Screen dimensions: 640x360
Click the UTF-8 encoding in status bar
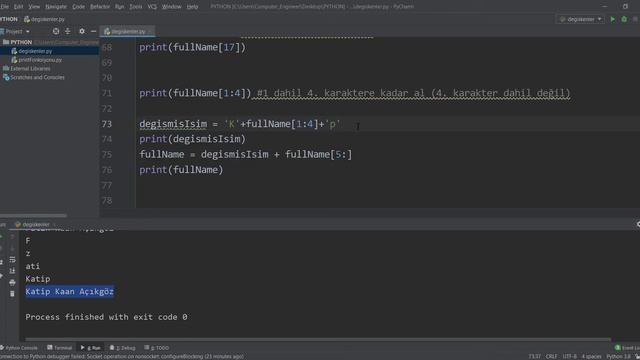click(570, 356)
